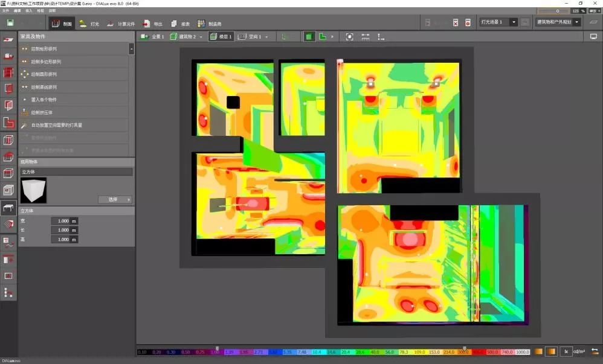This screenshot has width=603, height=364.
Task: Click 自动放置空间需要的灯具量 button
Action: pyautogui.click(x=56, y=125)
